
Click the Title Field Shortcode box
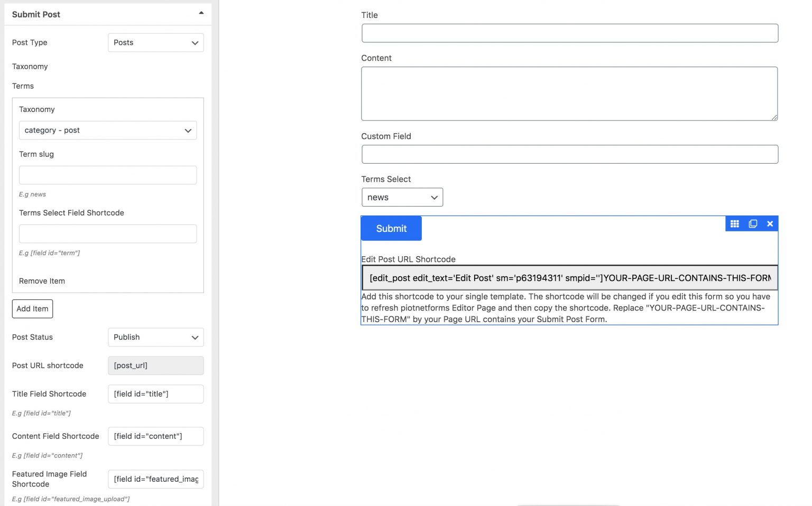pos(155,393)
